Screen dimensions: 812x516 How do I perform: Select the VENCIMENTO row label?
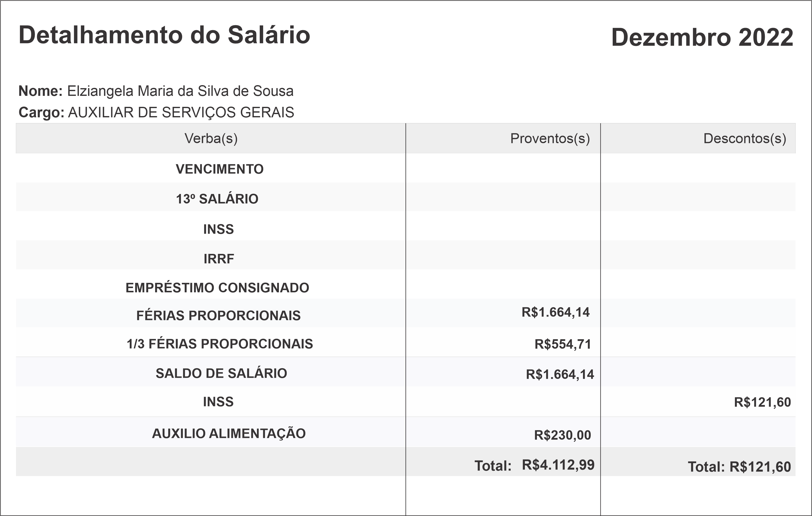tap(220, 169)
